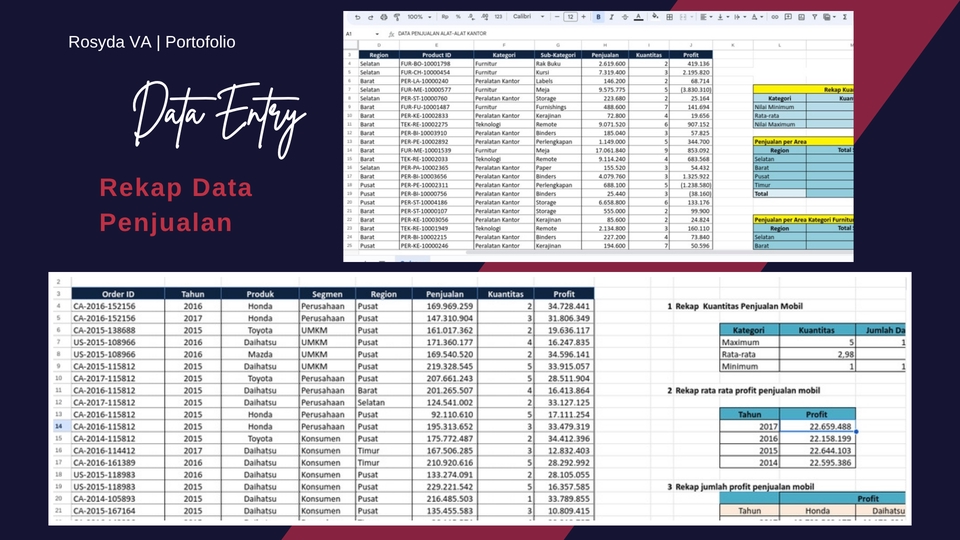The height and width of the screenshot is (540, 960).
Task: Click the insert link icon
Action: point(774,17)
